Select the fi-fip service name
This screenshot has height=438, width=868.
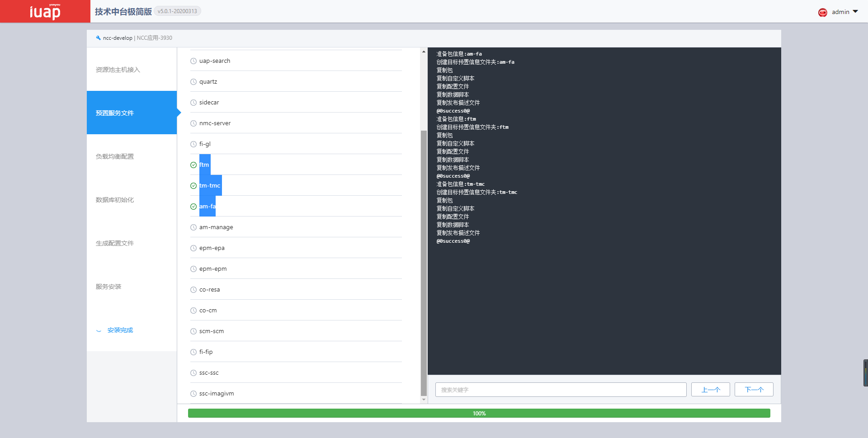pyautogui.click(x=206, y=352)
